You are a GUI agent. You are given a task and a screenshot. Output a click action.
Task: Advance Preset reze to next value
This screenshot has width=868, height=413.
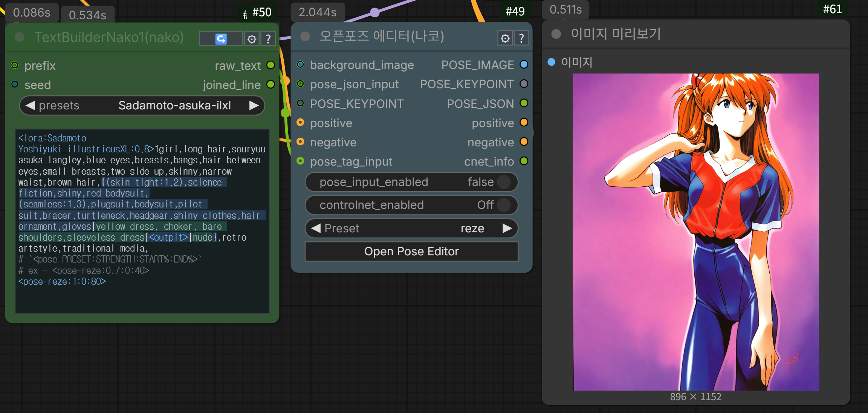click(x=507, y=228)
